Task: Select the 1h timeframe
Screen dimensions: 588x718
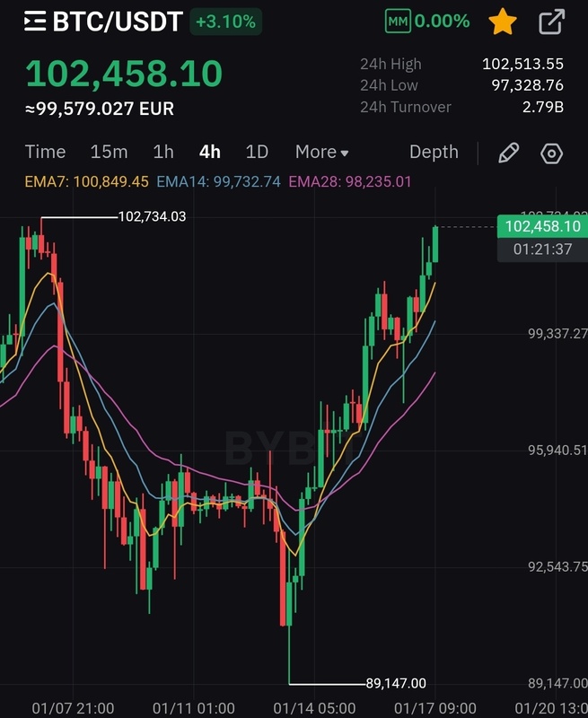Action: pos(163,153)
